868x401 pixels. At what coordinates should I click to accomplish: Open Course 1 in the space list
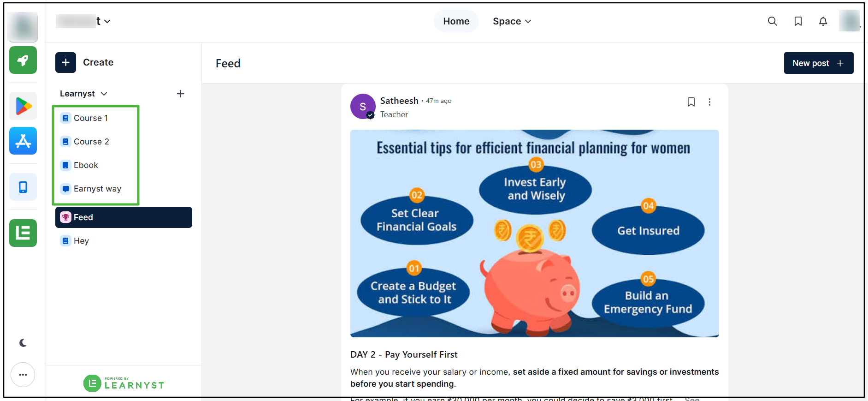tap(91, 118)
